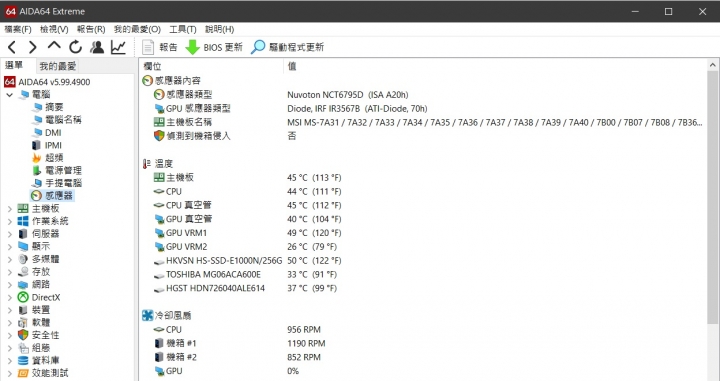Click the 感應器 gauge icon in tree
The image size is (720, 381).
[x=36, y=196]
